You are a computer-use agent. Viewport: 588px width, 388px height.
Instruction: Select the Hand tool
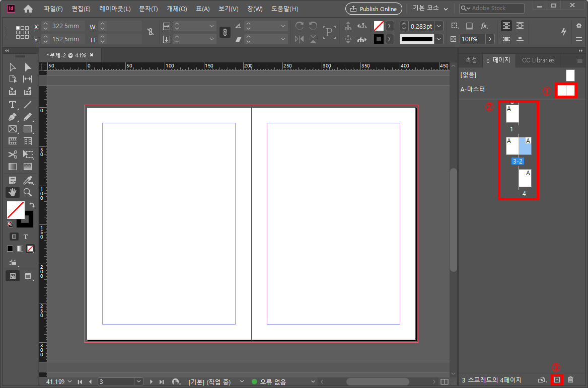tap(13, 192)
